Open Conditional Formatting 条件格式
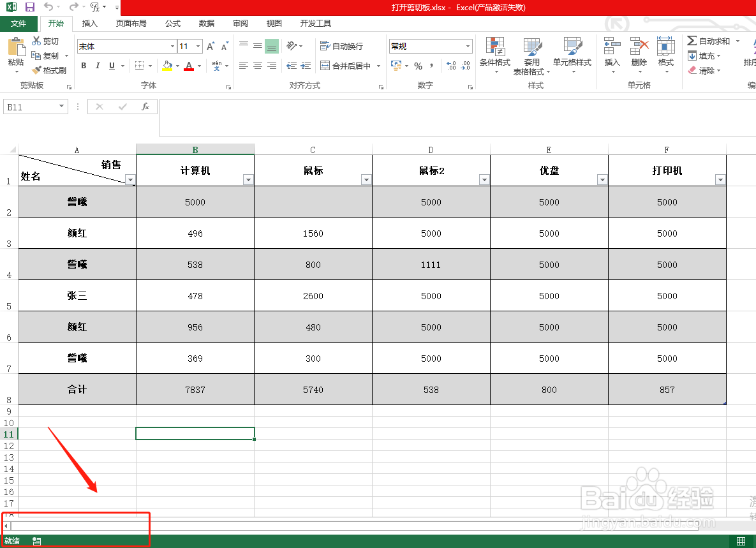 pos(495,56)
